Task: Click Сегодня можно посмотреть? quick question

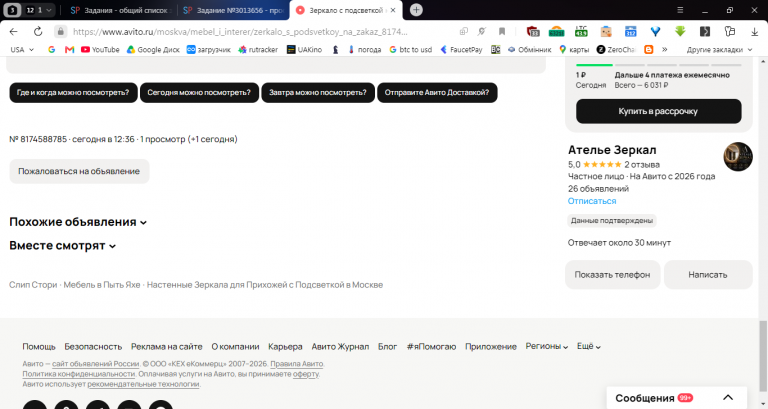Action: pyautogui.click(x=199, y=92)
